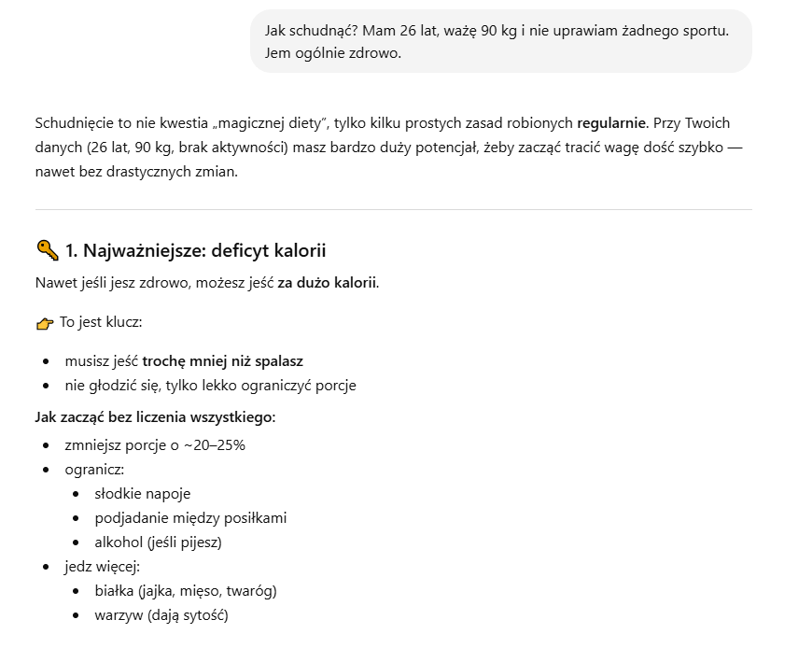Click the bold line "Jak zacząć bez liczenia wszystkiego:"
Viewport: 812px width, 648px height.
pyautogui.click(x=155, y=416)
